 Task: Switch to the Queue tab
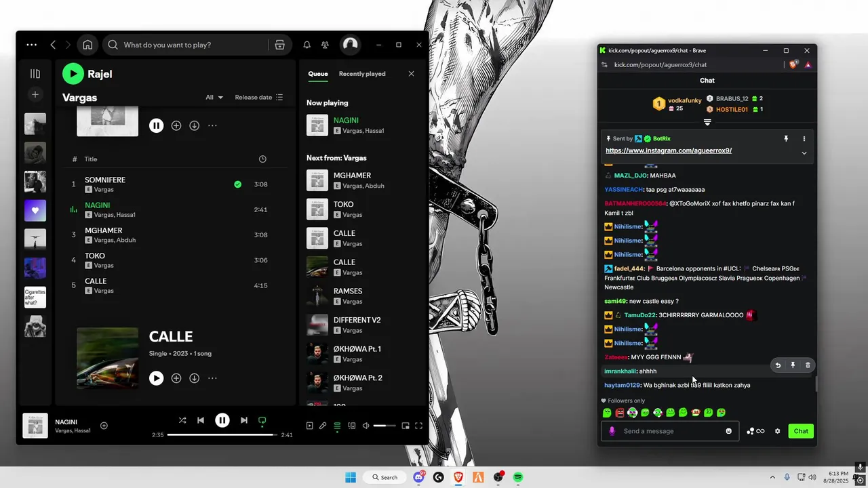[x=318, y=74]
